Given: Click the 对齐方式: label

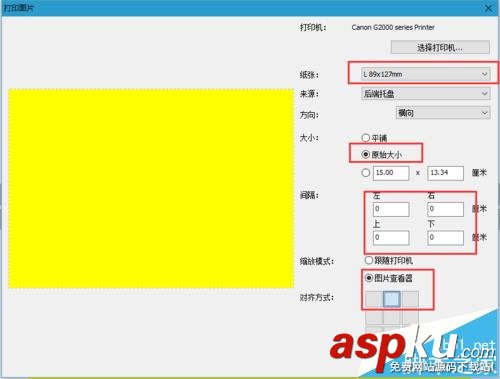Looking at the screenshot, I should pyautogui.click(x=317, y=297).
